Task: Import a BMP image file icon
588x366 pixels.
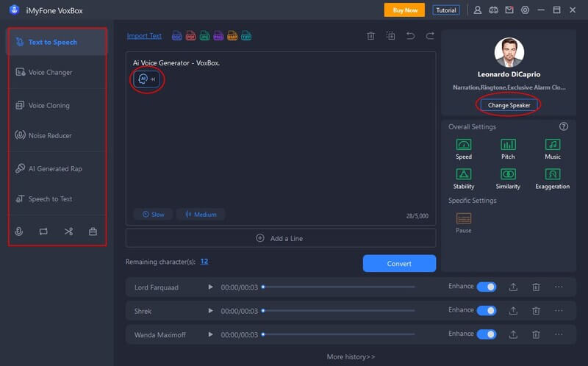Action: coord(232,36)
